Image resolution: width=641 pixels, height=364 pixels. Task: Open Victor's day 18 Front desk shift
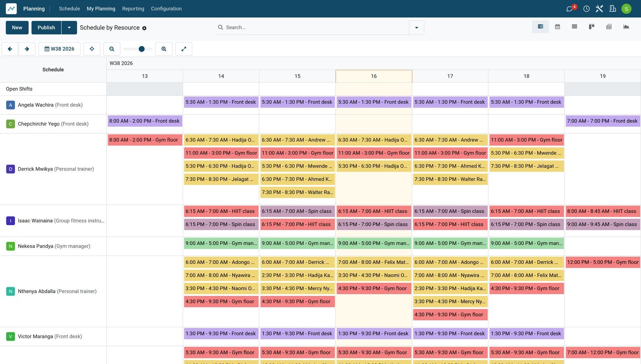(x=526, y=334)
